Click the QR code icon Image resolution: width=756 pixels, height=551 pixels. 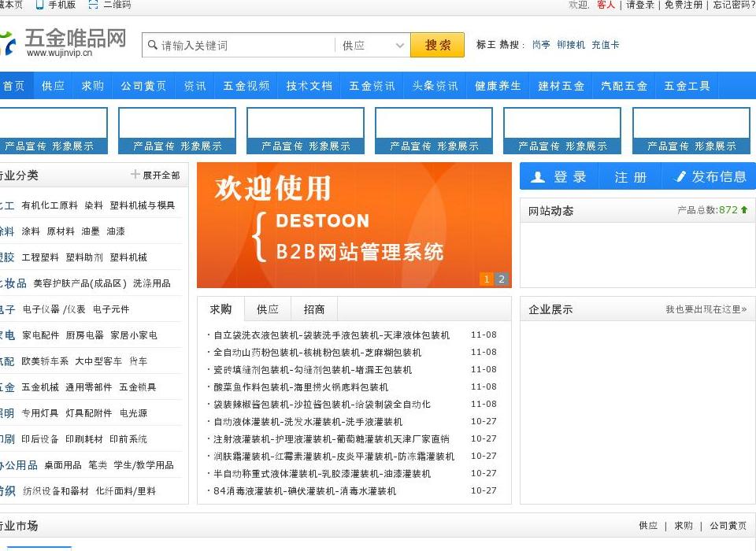[x=94, y=5]
